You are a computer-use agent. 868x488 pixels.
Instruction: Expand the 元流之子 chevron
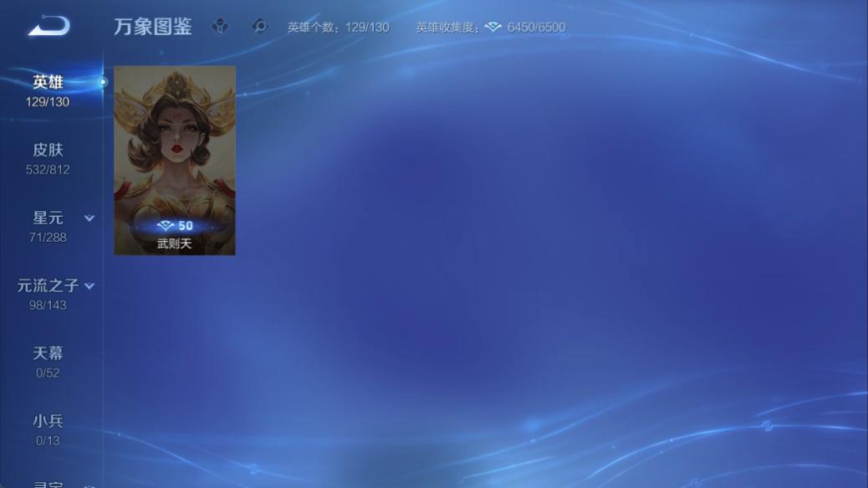(89, 285)
